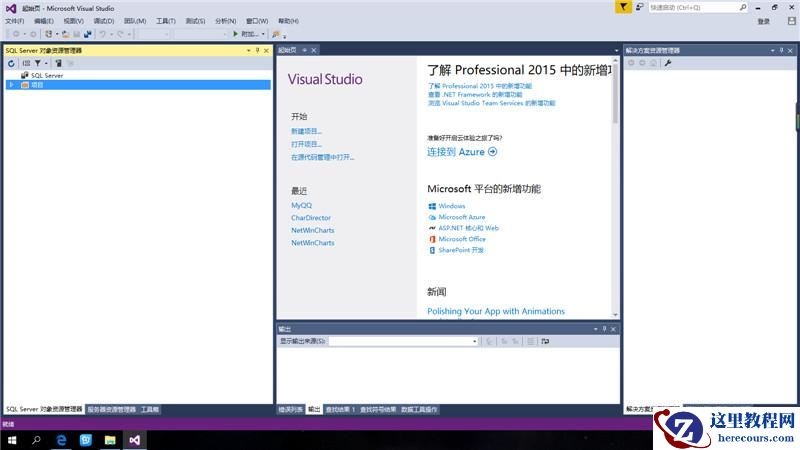
Task: Open filter dropdown arrow in SQL explorer toolbar
Action: click(46, 63)
